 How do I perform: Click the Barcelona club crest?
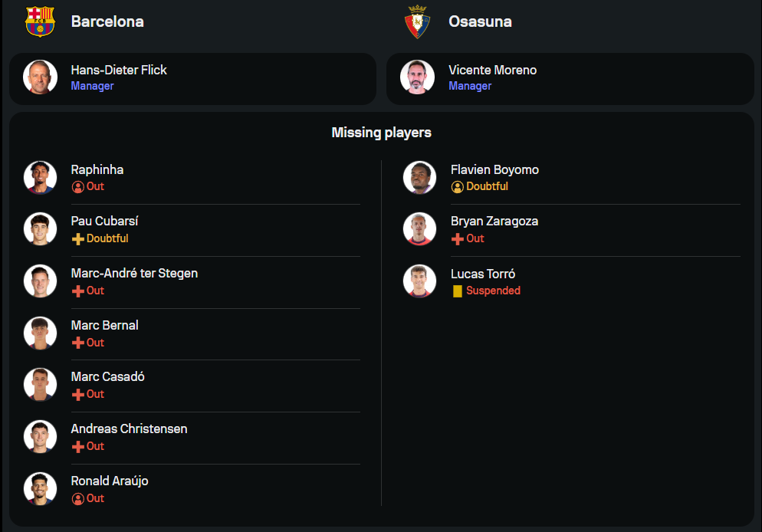coord(40,21)
